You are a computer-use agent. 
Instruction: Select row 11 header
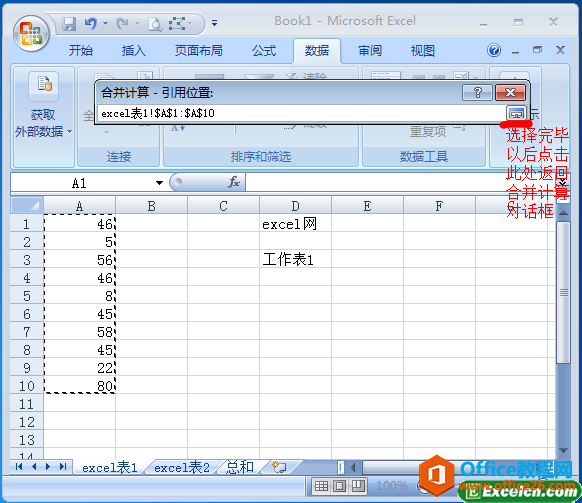click(x=27, y=404)
